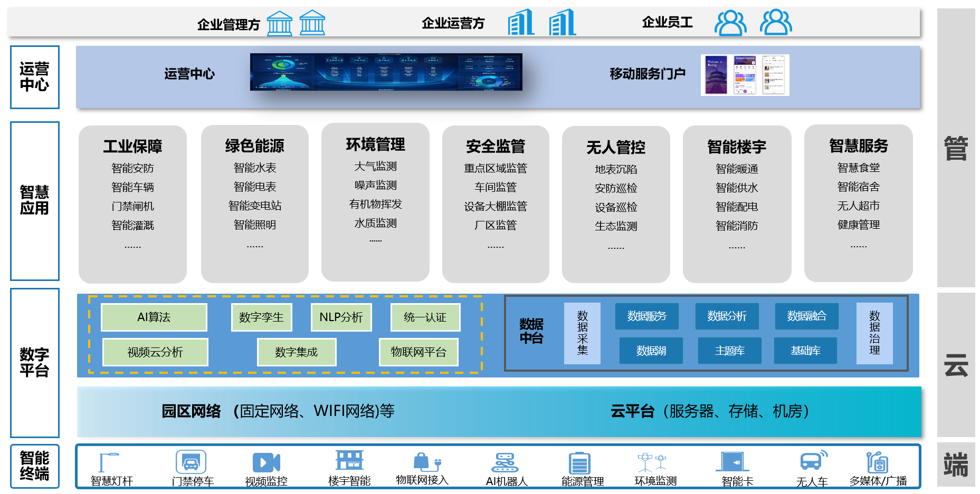Screen dimensions: 980x494
Task: Click the AI算法 green box
Action: [154, 317]
